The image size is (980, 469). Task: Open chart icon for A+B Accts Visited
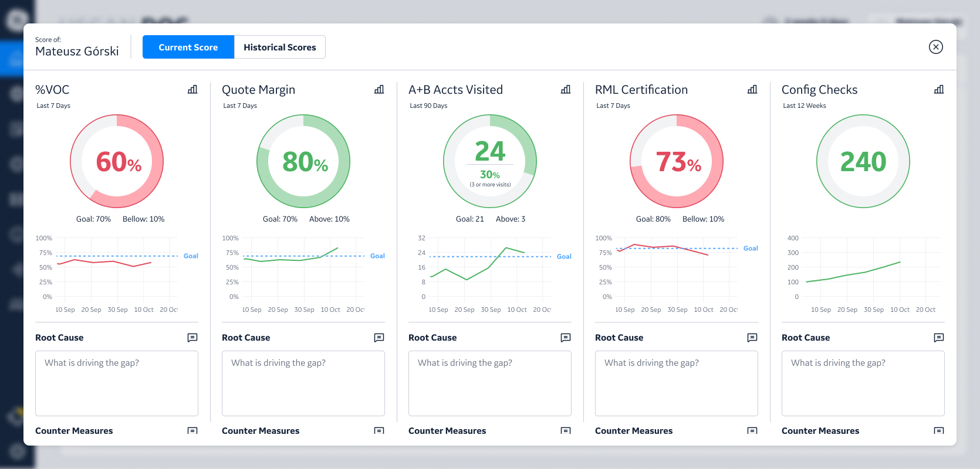click(566, 90)
